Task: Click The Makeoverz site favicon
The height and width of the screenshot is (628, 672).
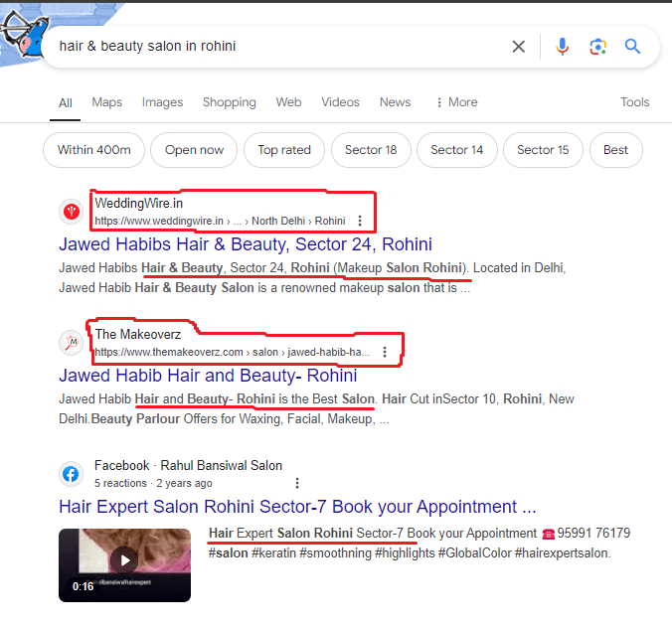Action: point(72,343)
